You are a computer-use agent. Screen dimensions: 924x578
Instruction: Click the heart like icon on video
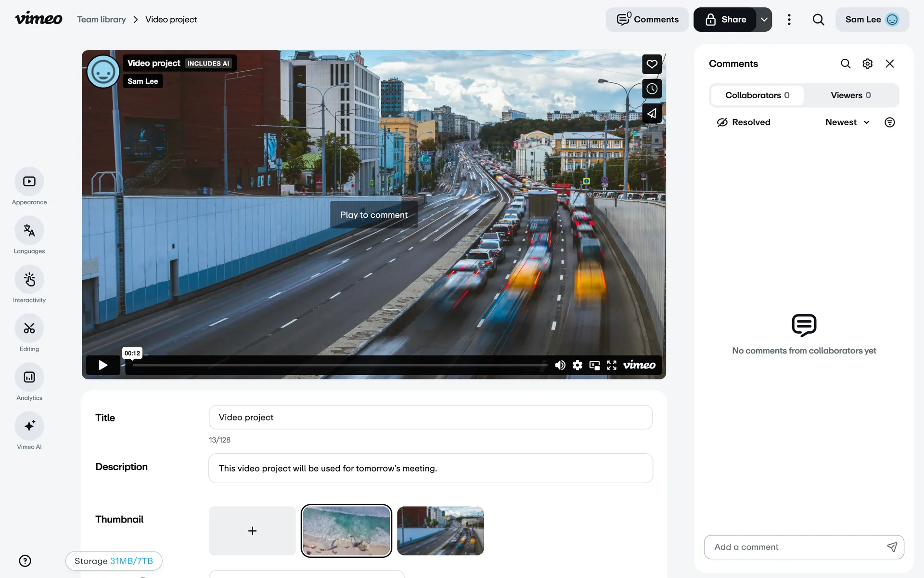(652, 64)
